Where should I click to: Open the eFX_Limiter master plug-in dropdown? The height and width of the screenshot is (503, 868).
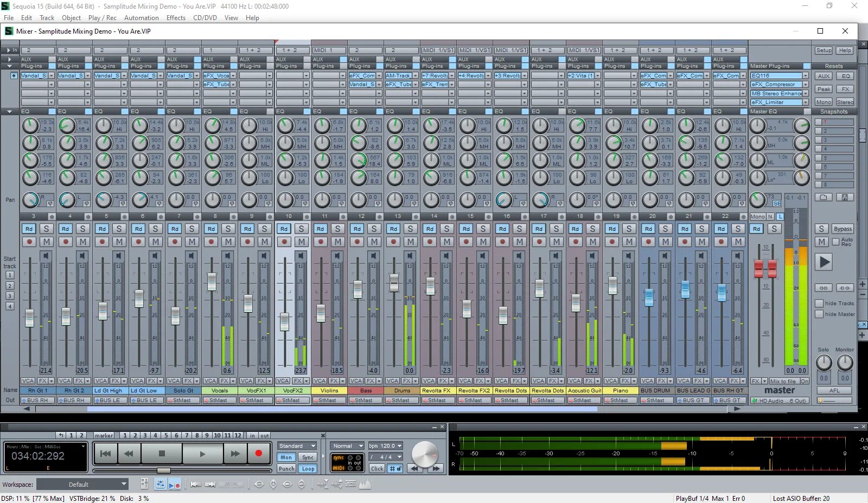coord(805,102)
